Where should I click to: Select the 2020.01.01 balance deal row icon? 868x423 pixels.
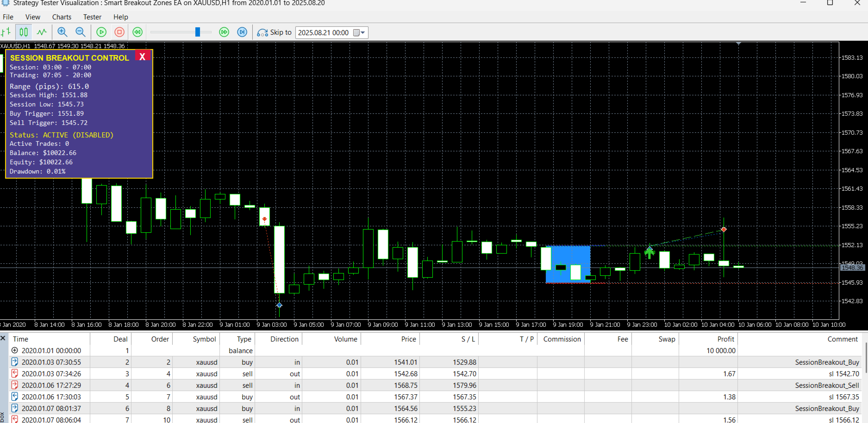(15, 351)
